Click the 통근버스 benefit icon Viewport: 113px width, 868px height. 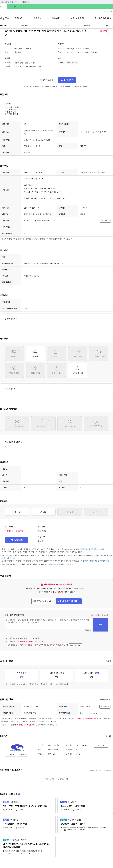tap(14, 354)
